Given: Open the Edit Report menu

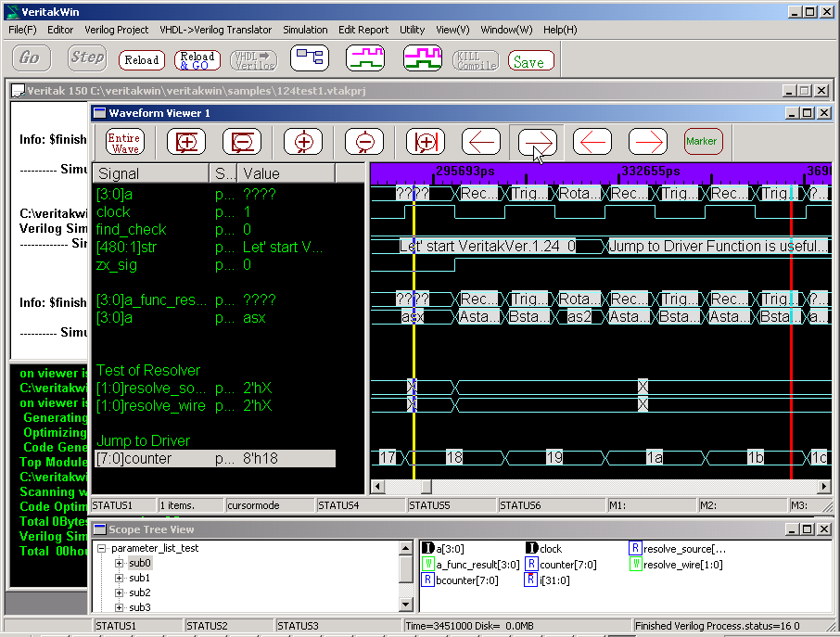Looking at the screenshot, I should [363, 30].
